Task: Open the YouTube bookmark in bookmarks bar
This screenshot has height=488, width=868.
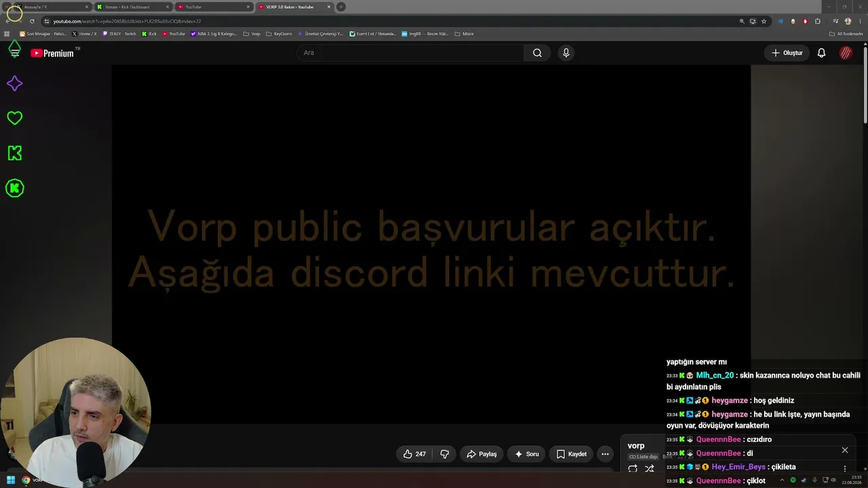Action: click(174, 34)
